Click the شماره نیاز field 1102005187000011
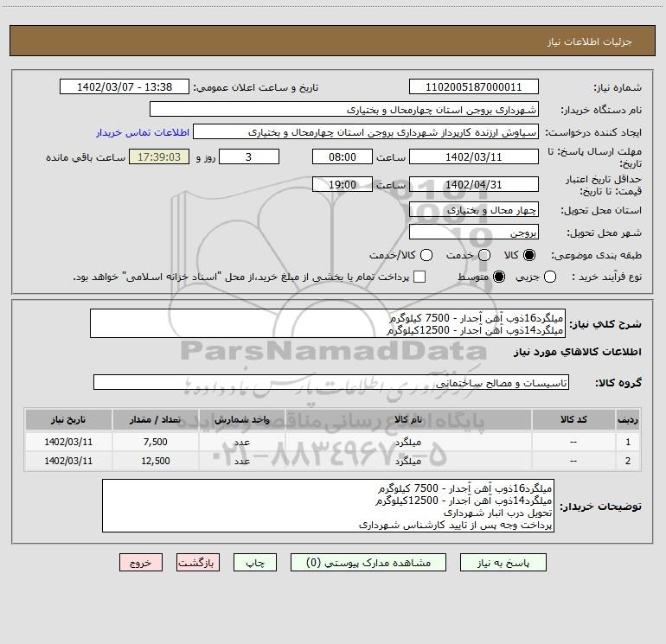This screenshot has width=666, height=644. 474,87
